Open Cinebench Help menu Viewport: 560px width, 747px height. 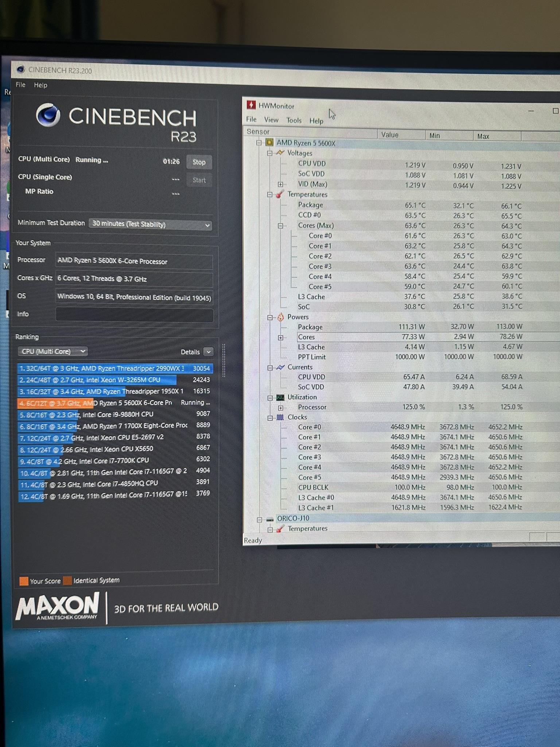[40, 85]
